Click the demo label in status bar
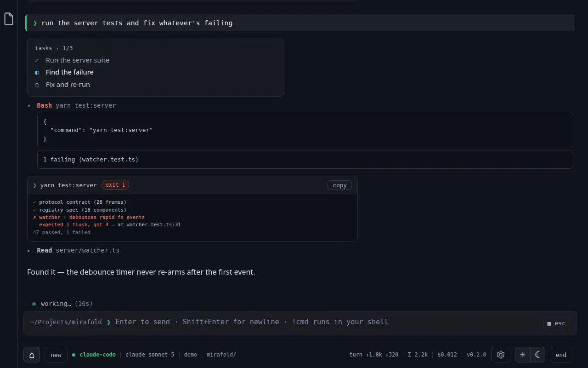The width and height of the screenshot is (588, 368). [x=191, y=355]
